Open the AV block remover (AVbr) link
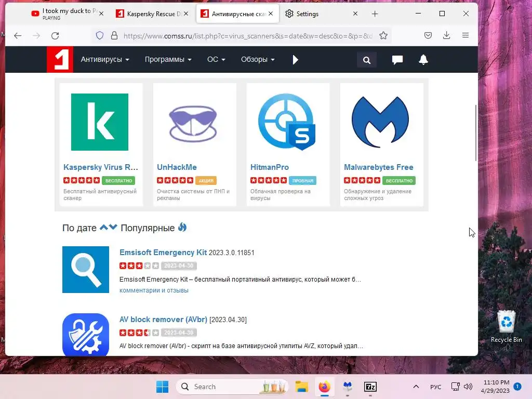This screenshot has width=532, height=399. pyautogui.click(x=163, y=320)
